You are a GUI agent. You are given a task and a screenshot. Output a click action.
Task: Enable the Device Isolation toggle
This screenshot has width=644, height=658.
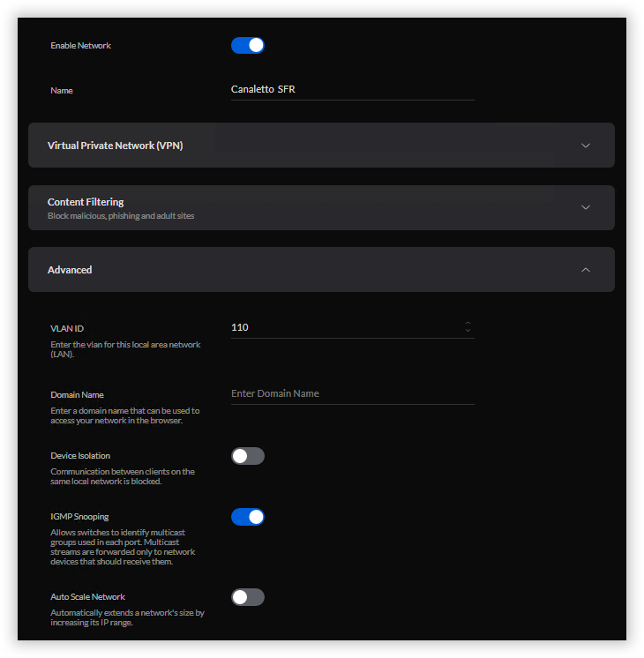[x=247, y=456]
